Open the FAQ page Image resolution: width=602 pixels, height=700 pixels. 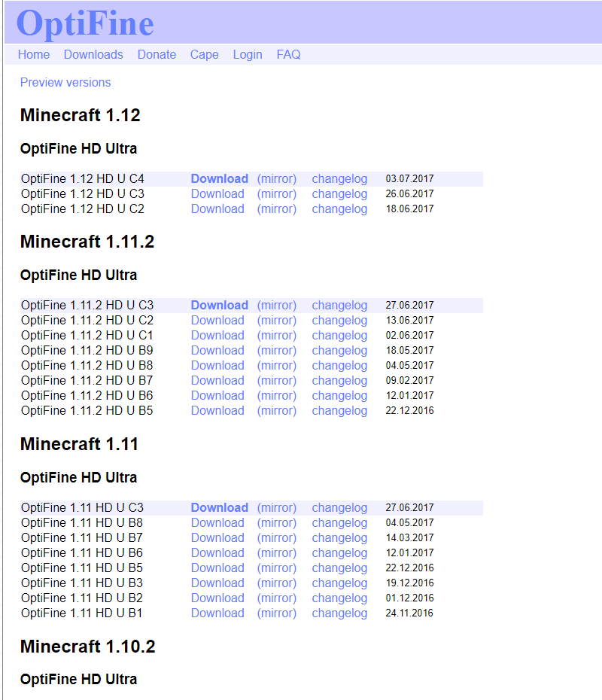[x=288, y=54]
